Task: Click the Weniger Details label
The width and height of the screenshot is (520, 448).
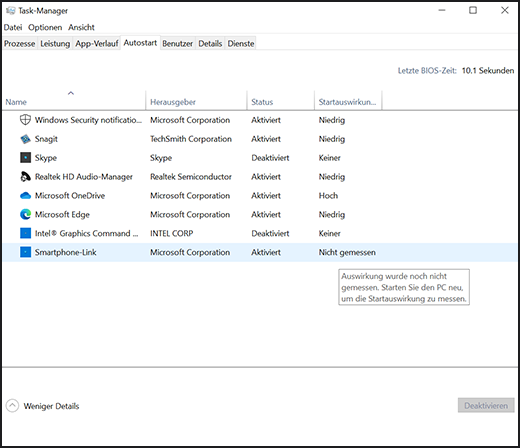Action: coord(51,406)
